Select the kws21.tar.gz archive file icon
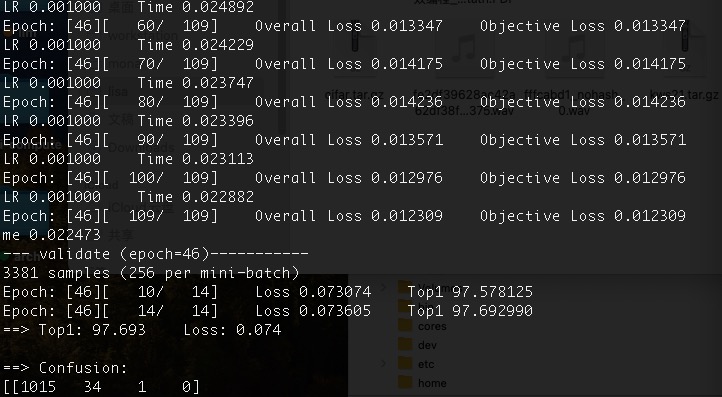The width and height of the screenshot is (722, 397). point(684,48)
